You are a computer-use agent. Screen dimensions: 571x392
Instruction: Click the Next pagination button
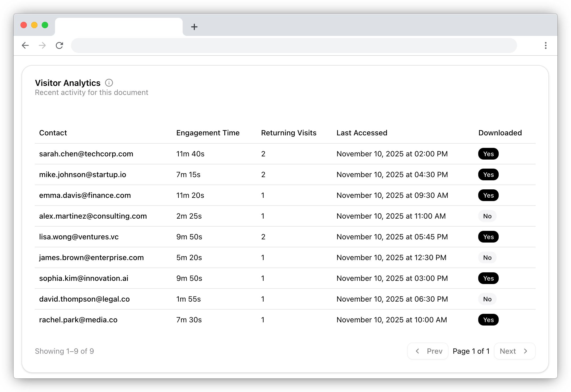point(515,351)
